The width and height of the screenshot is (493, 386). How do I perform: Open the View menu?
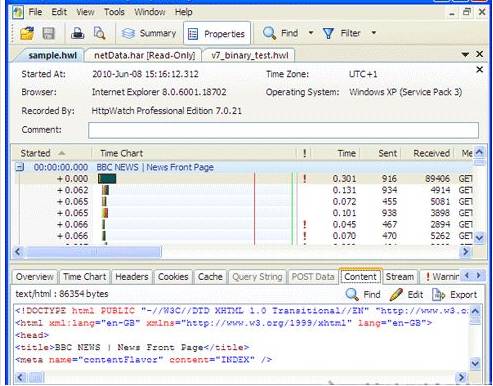pos(85,12)
